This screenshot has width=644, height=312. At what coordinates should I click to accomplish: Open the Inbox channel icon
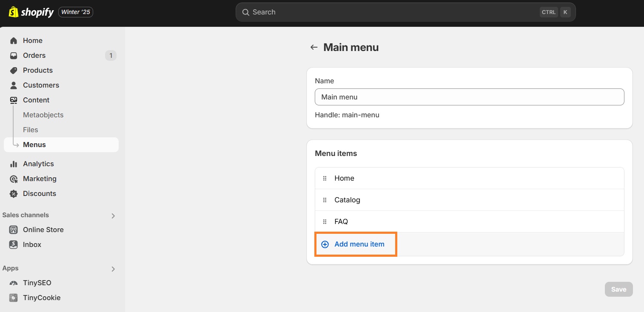[14, 244]
